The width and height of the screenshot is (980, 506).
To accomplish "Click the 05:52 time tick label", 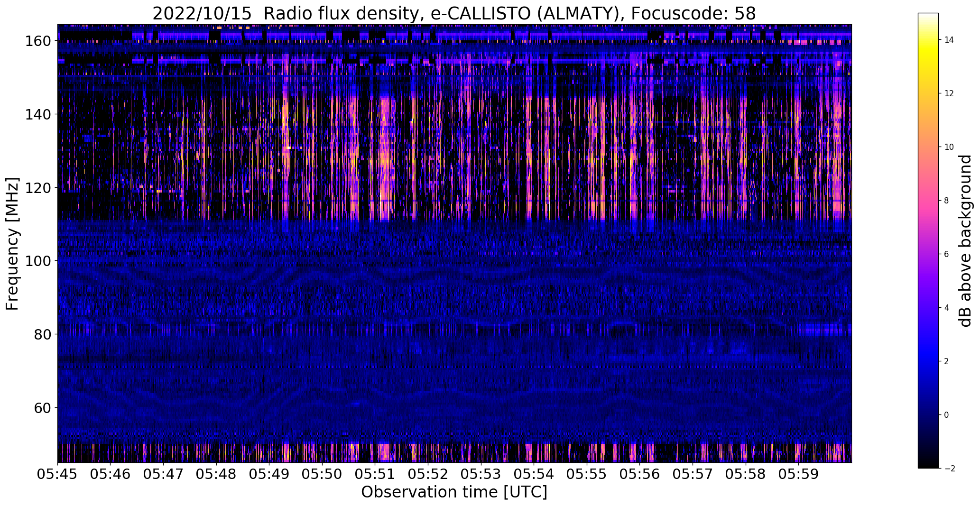I will click(428, 473).
